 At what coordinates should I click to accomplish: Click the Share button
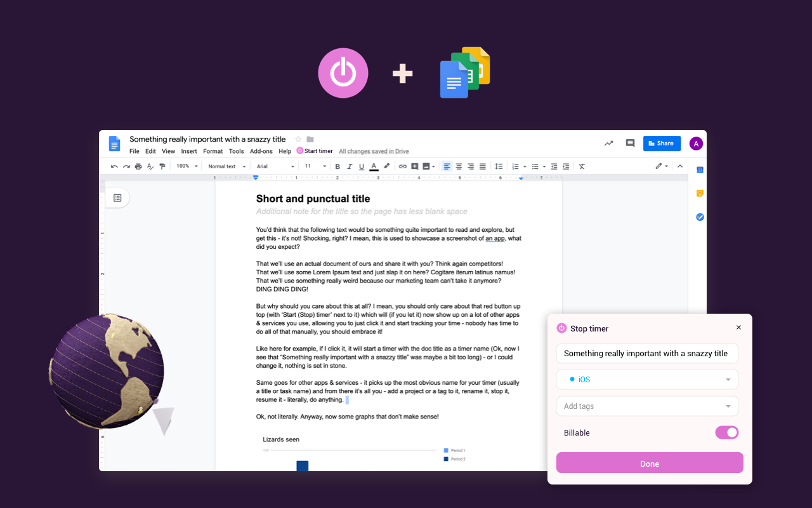[x=662, y=144]
